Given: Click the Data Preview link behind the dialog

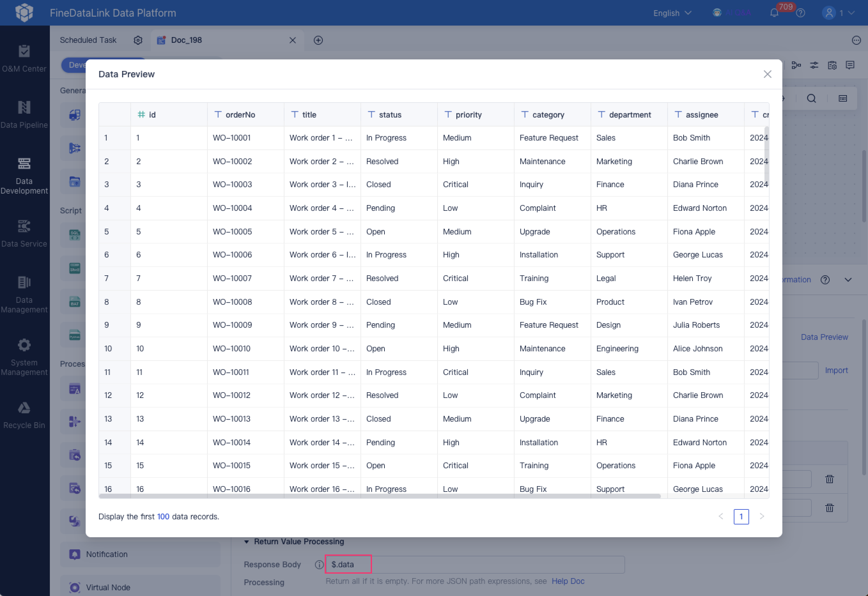Looking at the screenshot, I should (x=824, y=337).
